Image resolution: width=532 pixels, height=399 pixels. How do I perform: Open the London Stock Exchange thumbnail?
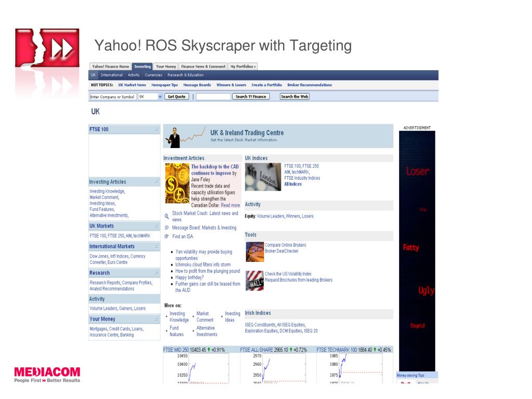coord(263,177)
